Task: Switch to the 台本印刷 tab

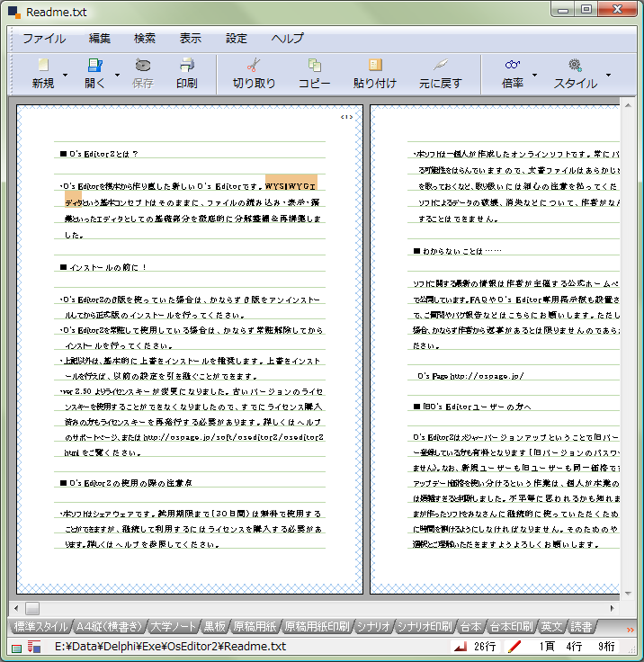Action: pos(511,627)
